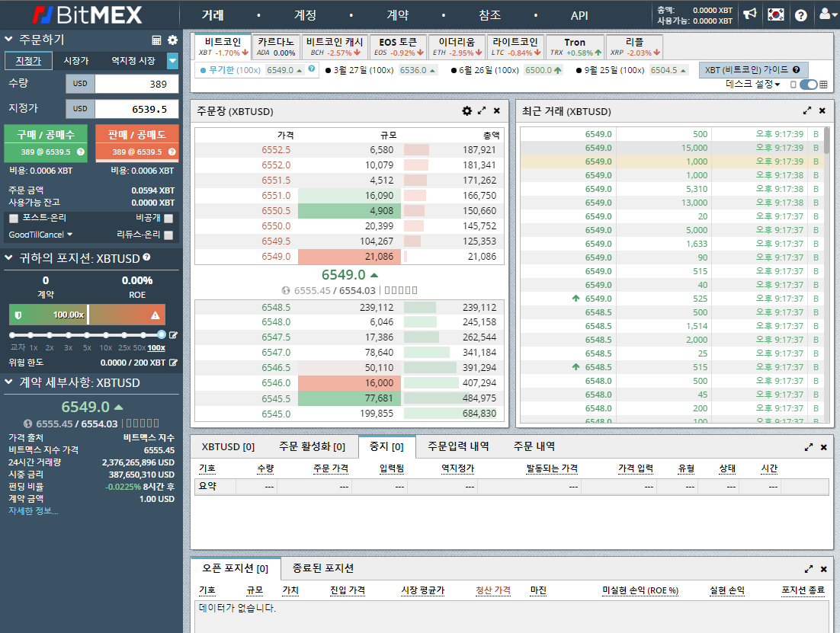Open order book settings gear
This screenshot has height=633, width=840.
467,111
